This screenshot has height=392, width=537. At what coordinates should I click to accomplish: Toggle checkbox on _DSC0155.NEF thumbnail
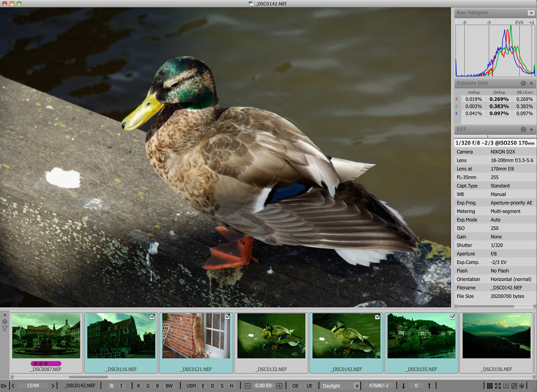tap(452, 317)
